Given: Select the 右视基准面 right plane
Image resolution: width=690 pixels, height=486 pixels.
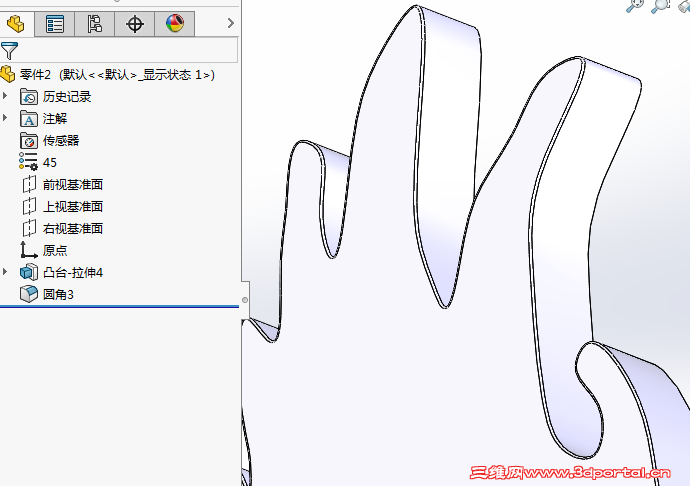Looking at the screenshot, I should pyautogui.click(x=73, y=228).
